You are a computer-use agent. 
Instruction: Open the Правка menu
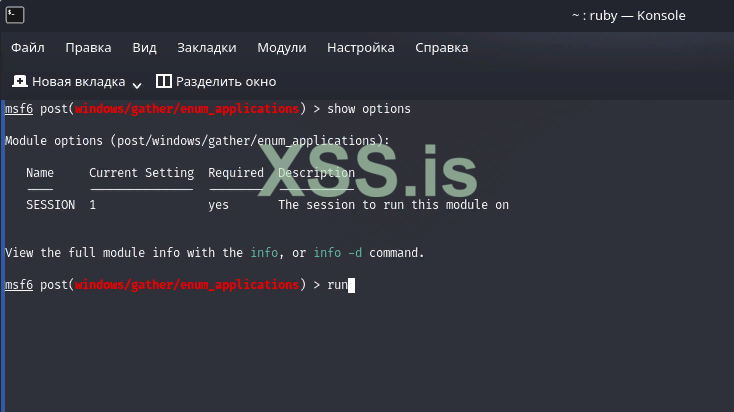click(x=88, y=48)
